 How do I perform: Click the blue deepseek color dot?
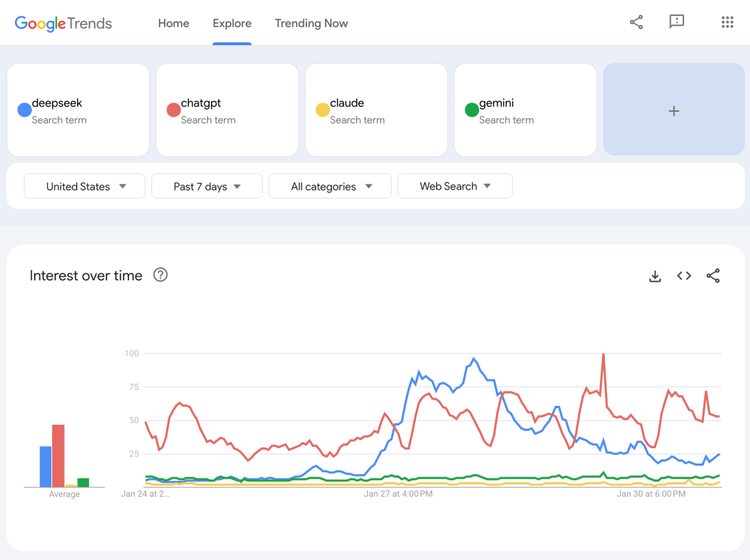coord(24,110)
